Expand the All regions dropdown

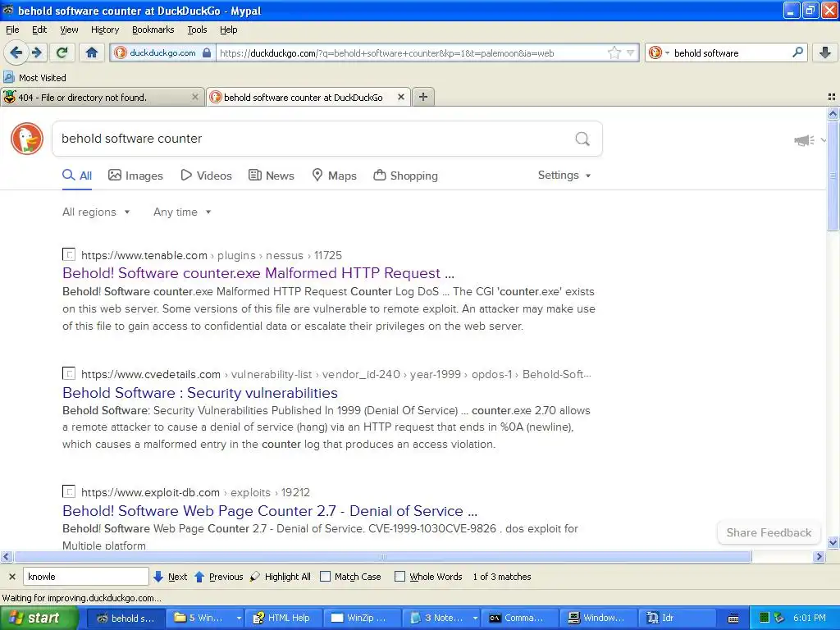pyautogui.click(x=96, y=212)
